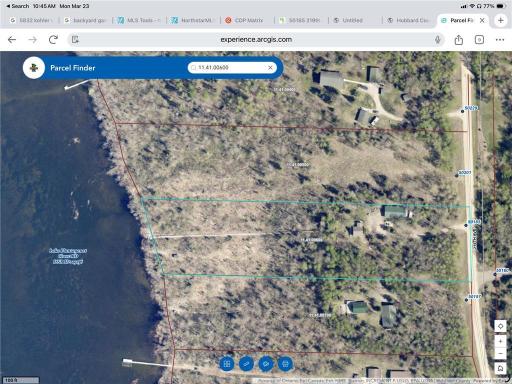Tap the microphone icon in address bar

pos(438,40)
